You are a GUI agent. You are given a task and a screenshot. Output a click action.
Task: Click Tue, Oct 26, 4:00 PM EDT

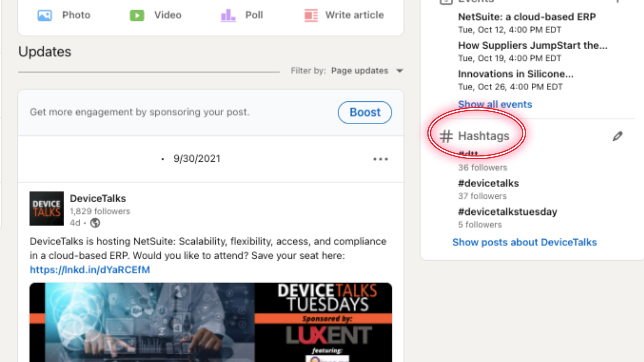[510, 87]
